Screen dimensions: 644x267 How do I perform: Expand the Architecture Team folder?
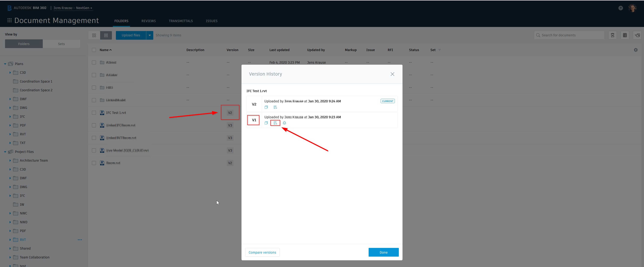(10, 161)
